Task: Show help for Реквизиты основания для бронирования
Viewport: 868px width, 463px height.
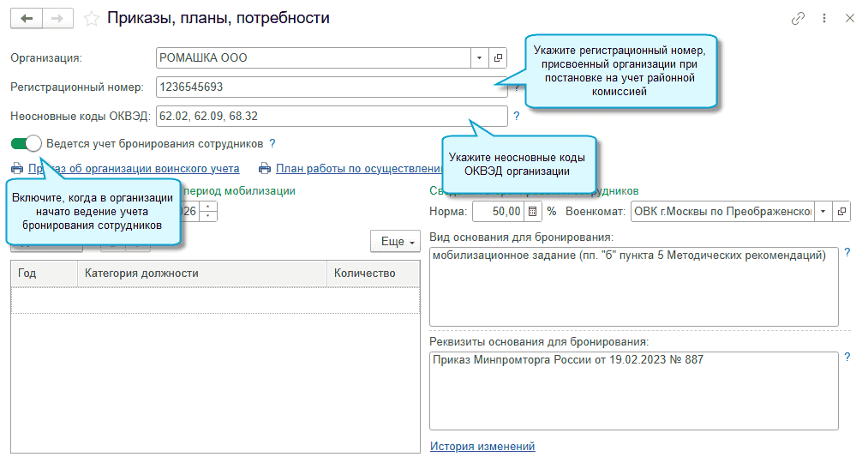Action: [847, 358]
